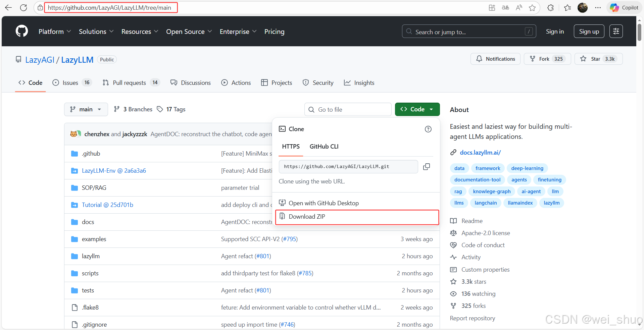644x330 pixels.
Task: Click the translate icon in address bar
Action: [505, 8]
